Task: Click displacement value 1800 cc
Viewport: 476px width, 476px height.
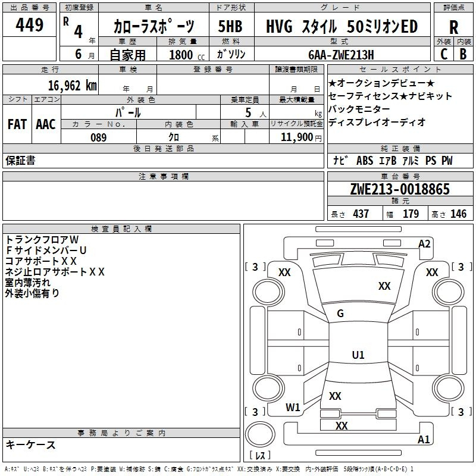Action: coord(187,55)
